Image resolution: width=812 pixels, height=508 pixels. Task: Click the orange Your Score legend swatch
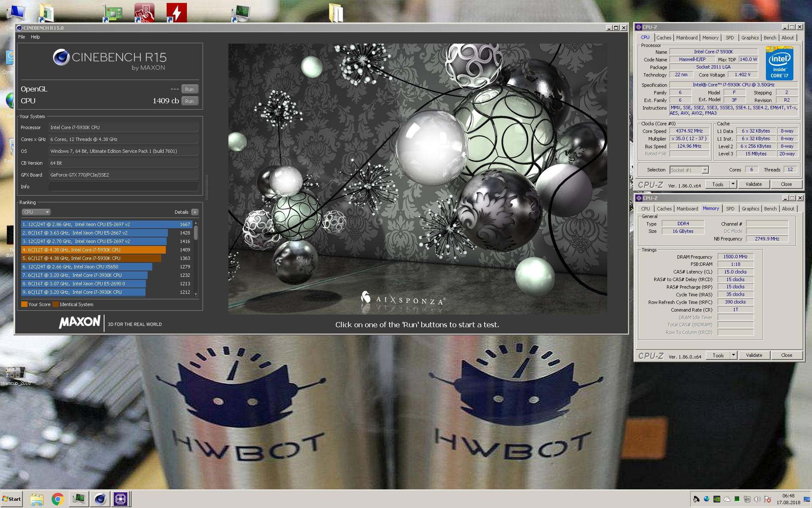(24, 304)
